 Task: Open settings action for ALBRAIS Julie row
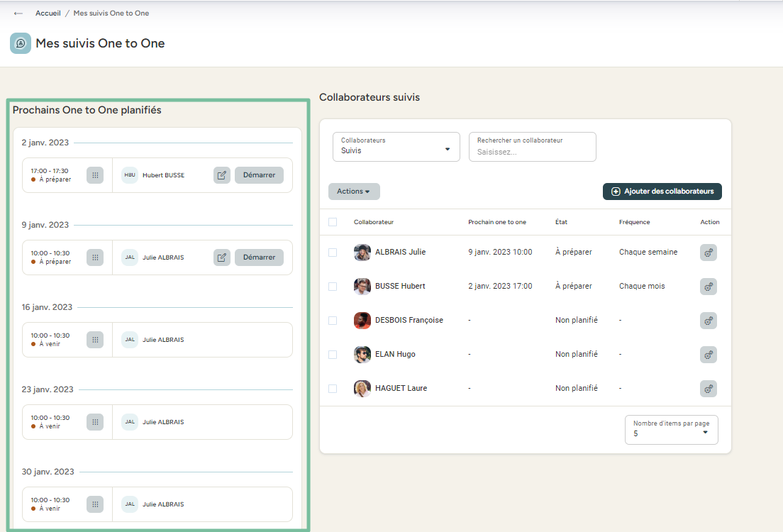708,253
